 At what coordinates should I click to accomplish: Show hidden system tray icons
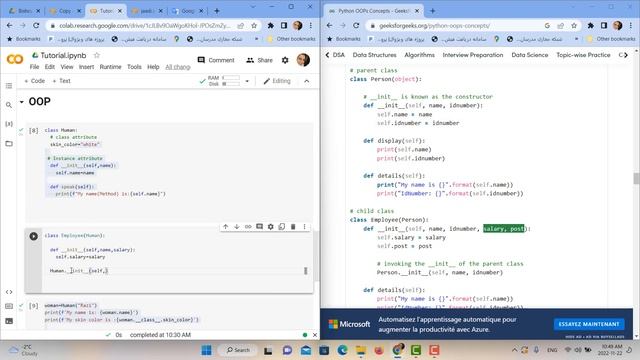tap(514, 350)
